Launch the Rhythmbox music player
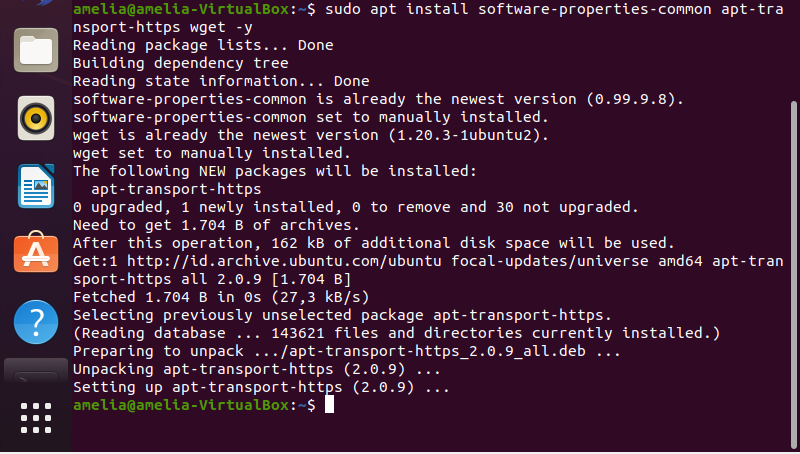Image resolution: width=800 pixels, height=454 pixels. click(36, 118)
